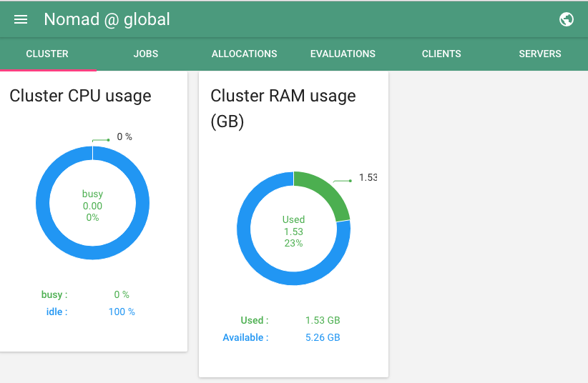588x383 pixels.
Task: Toggle the Used legend entry
Action: point(255,320)
